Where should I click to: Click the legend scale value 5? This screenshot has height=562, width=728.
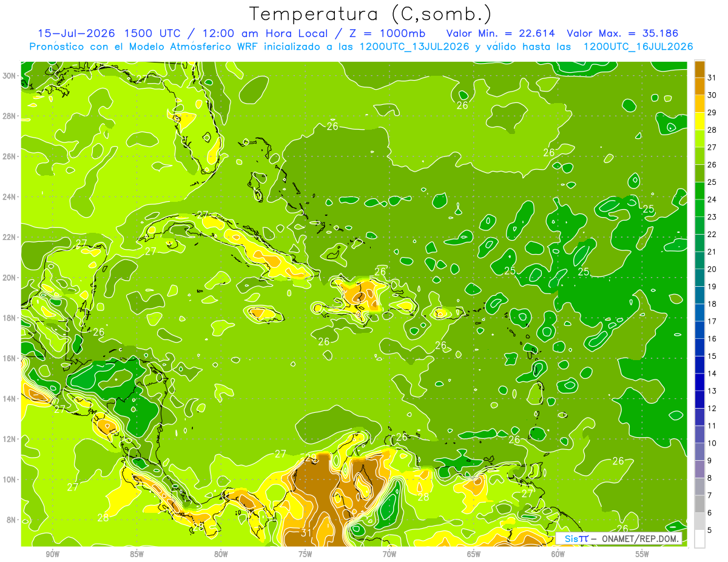click(x=710, y=530)
